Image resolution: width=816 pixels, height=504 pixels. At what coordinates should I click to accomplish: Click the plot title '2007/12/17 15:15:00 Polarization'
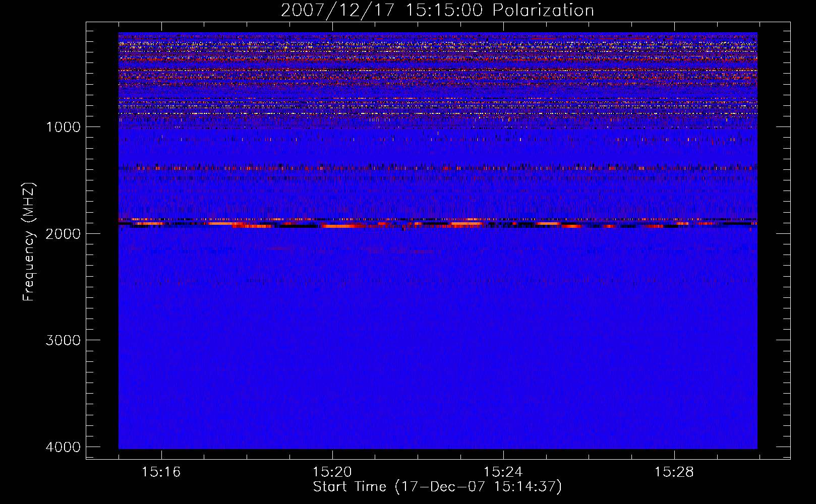pos(437,11)
